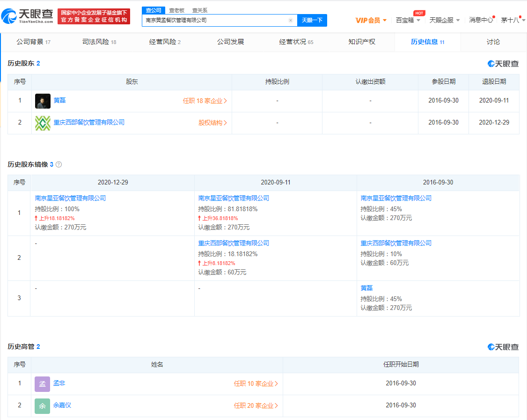
Task: Click the 任职开始日期 column header
Action: [401, 365]
